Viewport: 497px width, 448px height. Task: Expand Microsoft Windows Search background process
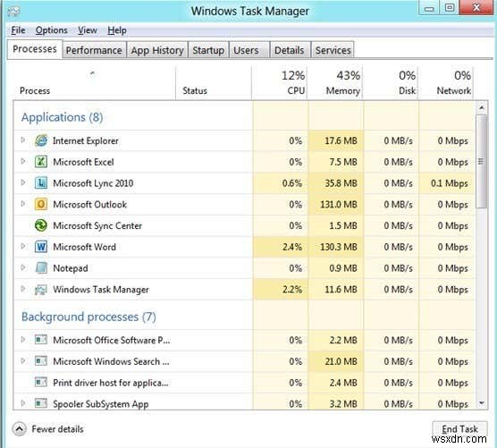tap(23, 360)
